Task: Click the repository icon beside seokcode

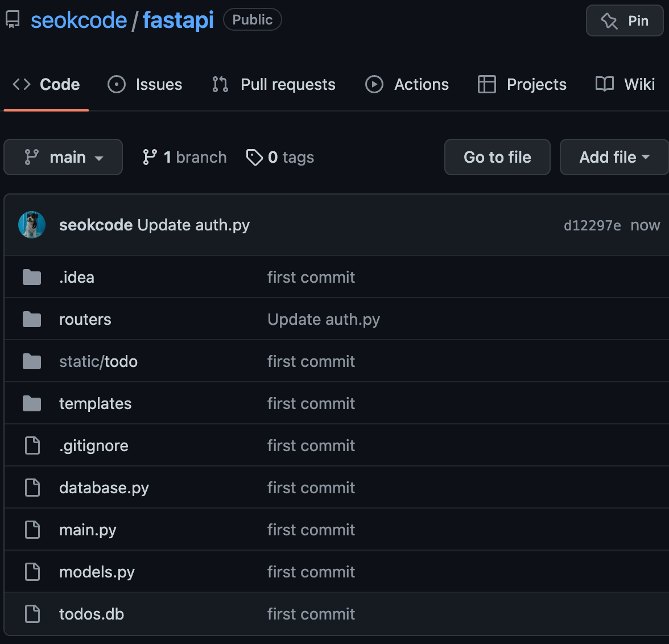Action: 13,20
